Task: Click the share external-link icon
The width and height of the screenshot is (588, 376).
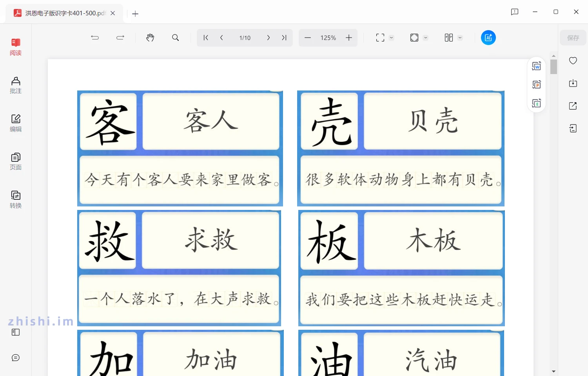Action: [573, 106]
